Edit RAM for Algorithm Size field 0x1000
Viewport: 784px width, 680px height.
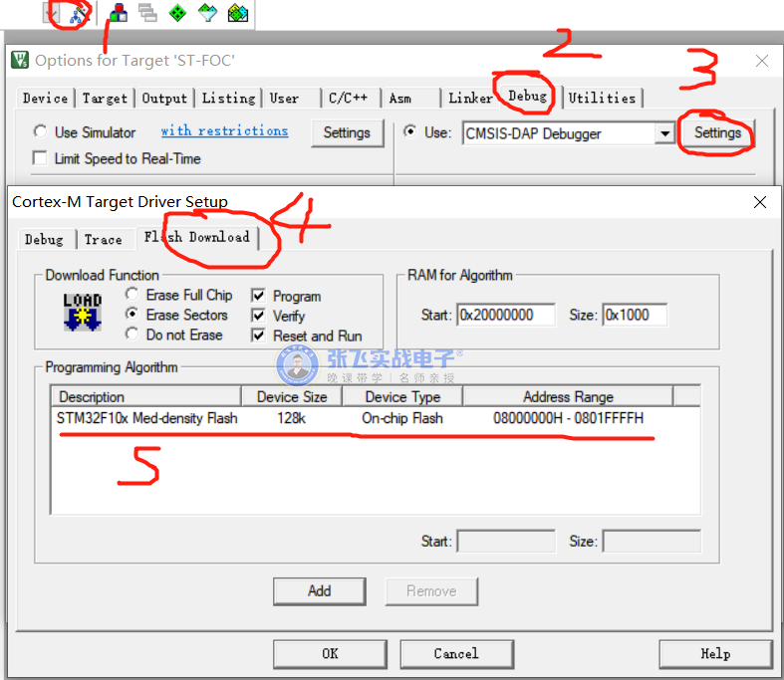(635, 315)
